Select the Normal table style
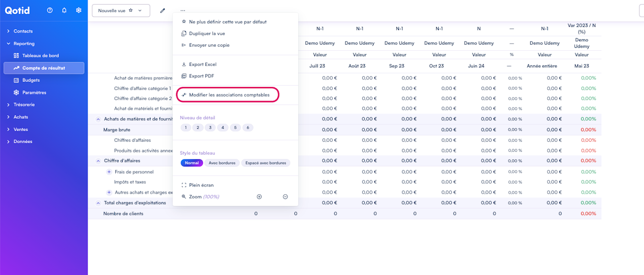This screenshot has width=644, height=275. [192, 163]
